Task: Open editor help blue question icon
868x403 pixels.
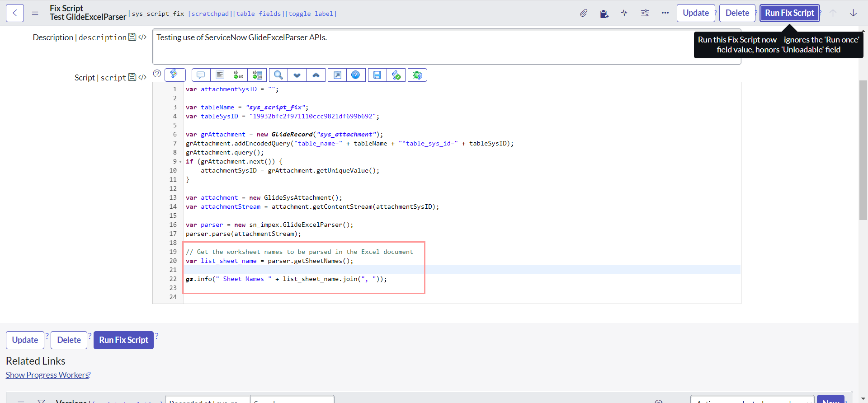Action: [x=356, y=75]
